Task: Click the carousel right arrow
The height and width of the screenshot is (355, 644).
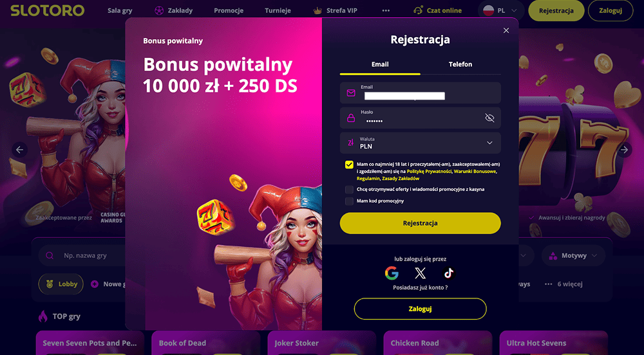Action: pyautogui.click(x=624, y=150)
